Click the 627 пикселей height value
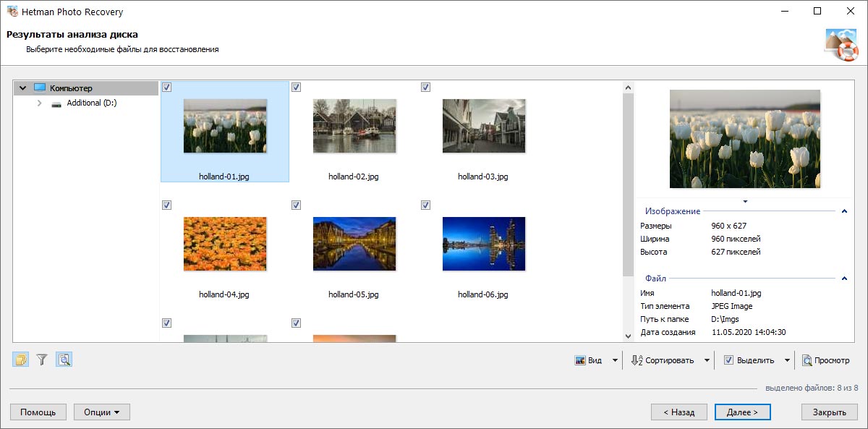 point(736,252)
